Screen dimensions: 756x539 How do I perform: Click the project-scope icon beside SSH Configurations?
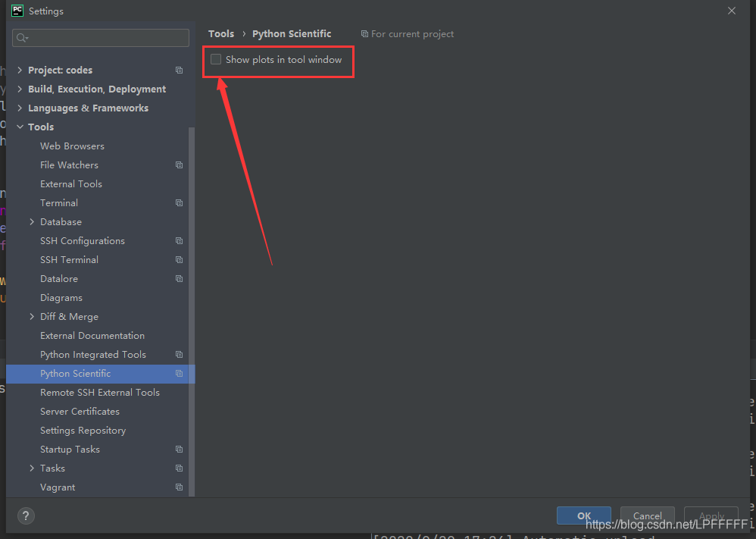(x=180, y=241)
